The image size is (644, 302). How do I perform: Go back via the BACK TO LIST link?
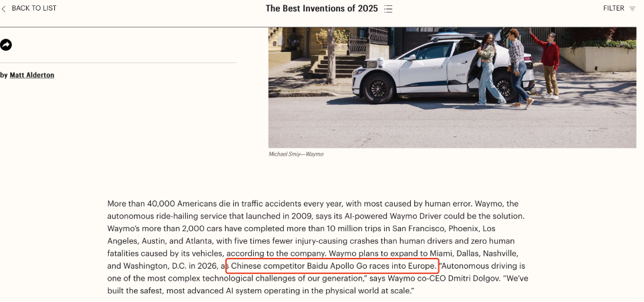pos(34,9)
